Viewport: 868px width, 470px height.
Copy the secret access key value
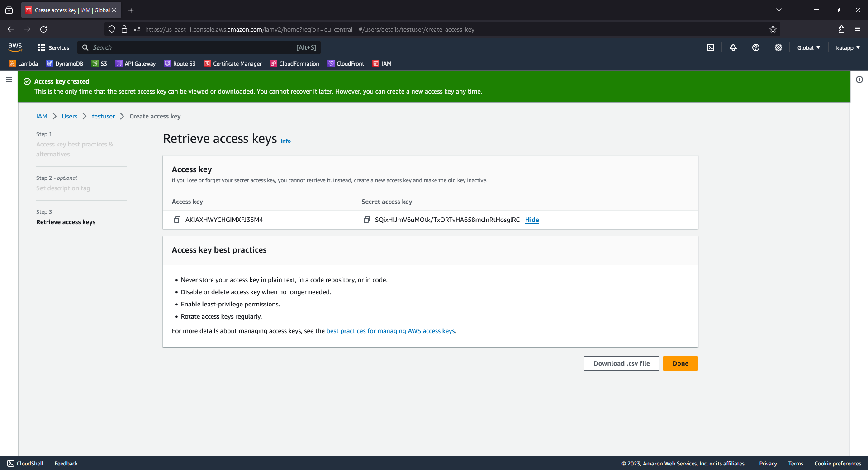point(367,220)
